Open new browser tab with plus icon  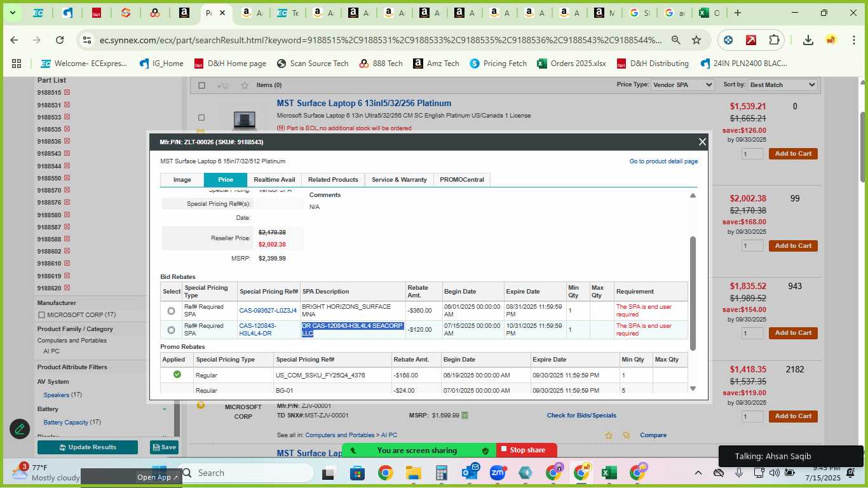coord(737,13)
